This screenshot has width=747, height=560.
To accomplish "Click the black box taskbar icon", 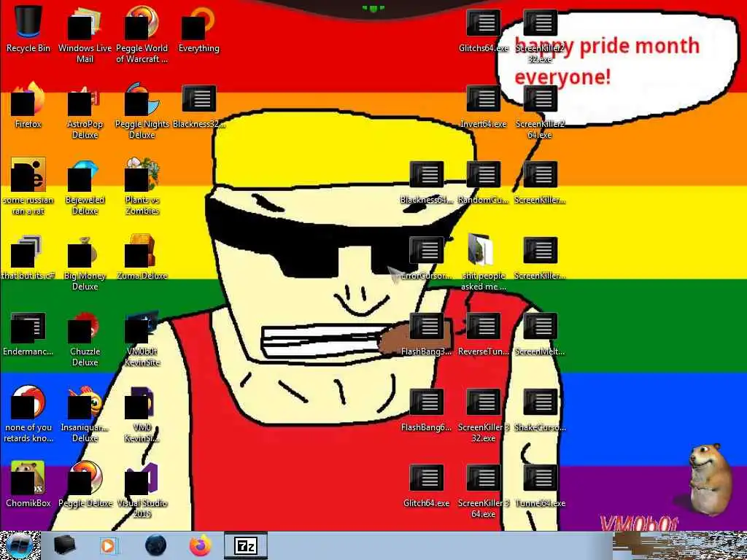I will tap(64, 545).
